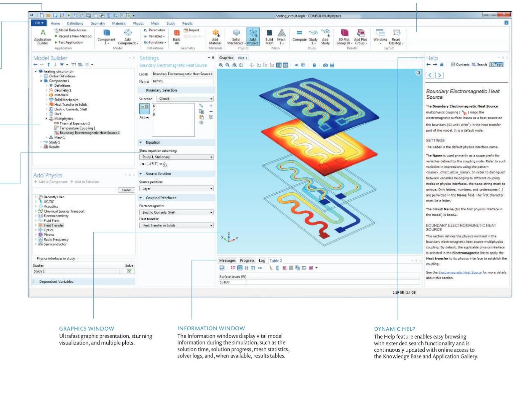Open the Application Builder
532x397 pixels.
click(43, 37)
